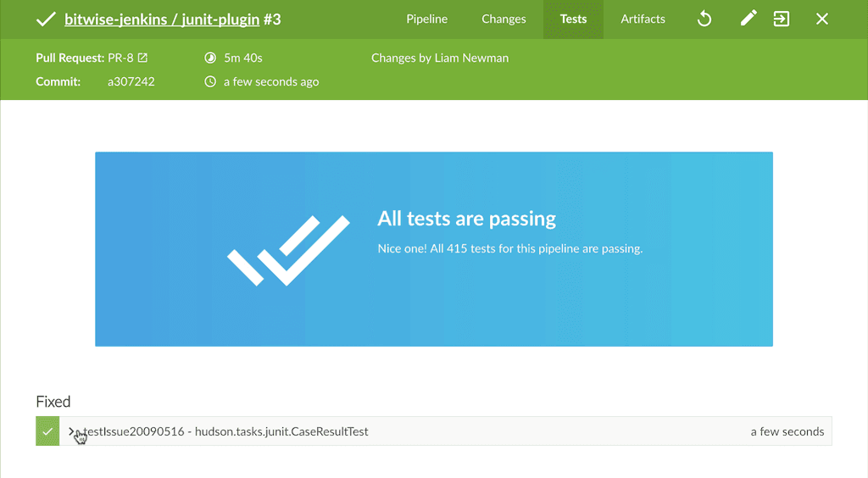
Task: Click the green passed status box on the test row
Action: [47, 431]
